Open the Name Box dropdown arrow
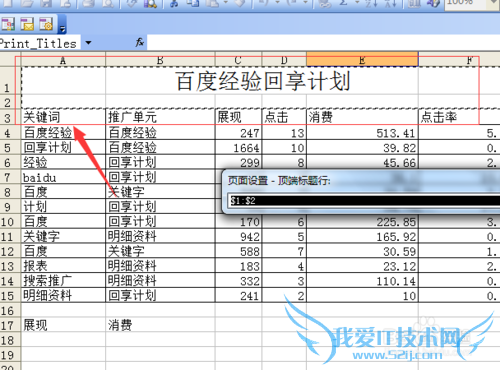The height and width of the screenshot is (370, 500). (88, 43)
